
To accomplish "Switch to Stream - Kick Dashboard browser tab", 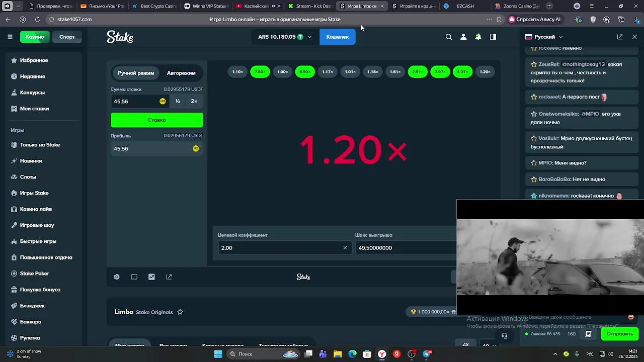I will 309,6.
